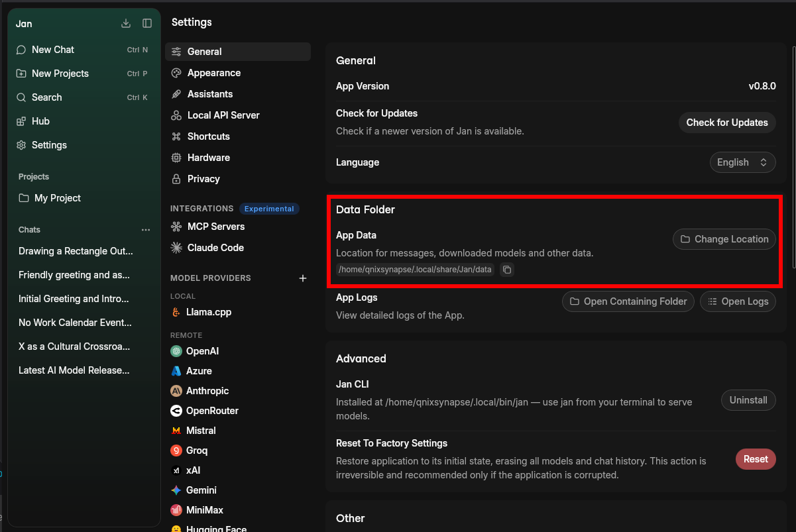This screenshot has height=532, width=796.
Task: Open the Shortcuts settings tab
Action: click(x=238, y=136)
